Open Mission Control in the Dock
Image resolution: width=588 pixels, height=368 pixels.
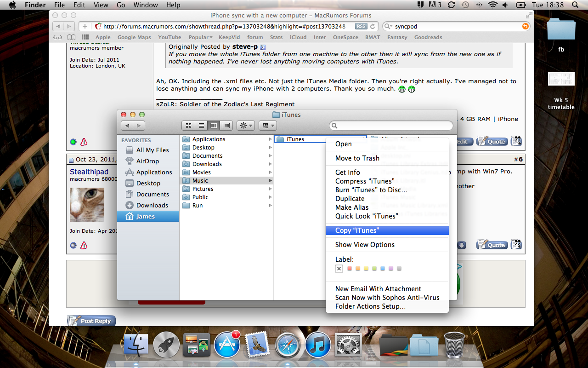pyautogui.click(x=197, y=345)
